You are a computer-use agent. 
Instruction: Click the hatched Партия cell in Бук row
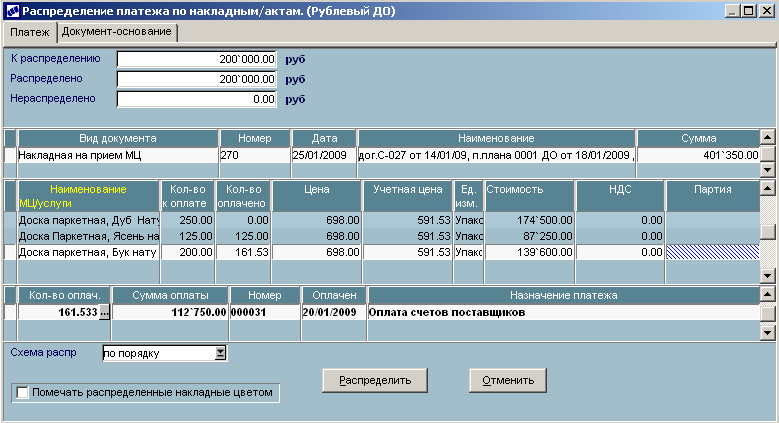(712, 252)
